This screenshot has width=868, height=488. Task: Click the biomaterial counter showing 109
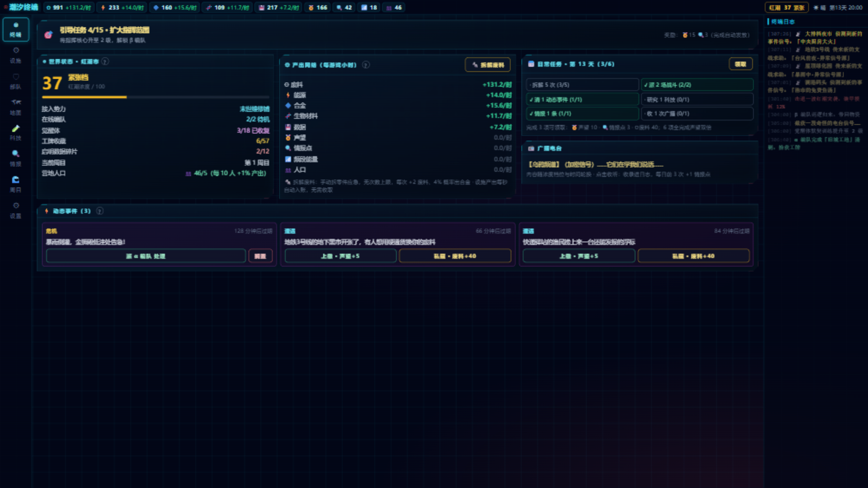pyautogui.click(x=228, y=8)
